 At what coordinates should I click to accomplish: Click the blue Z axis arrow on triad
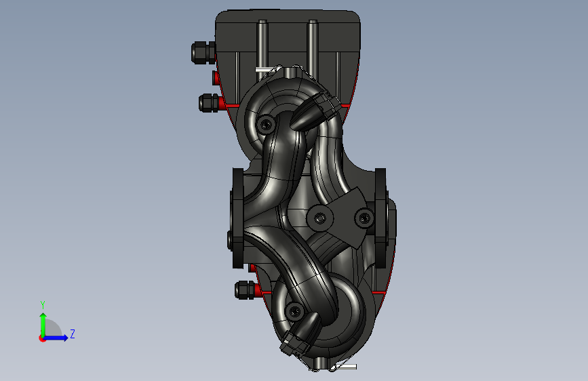[56, 338]
